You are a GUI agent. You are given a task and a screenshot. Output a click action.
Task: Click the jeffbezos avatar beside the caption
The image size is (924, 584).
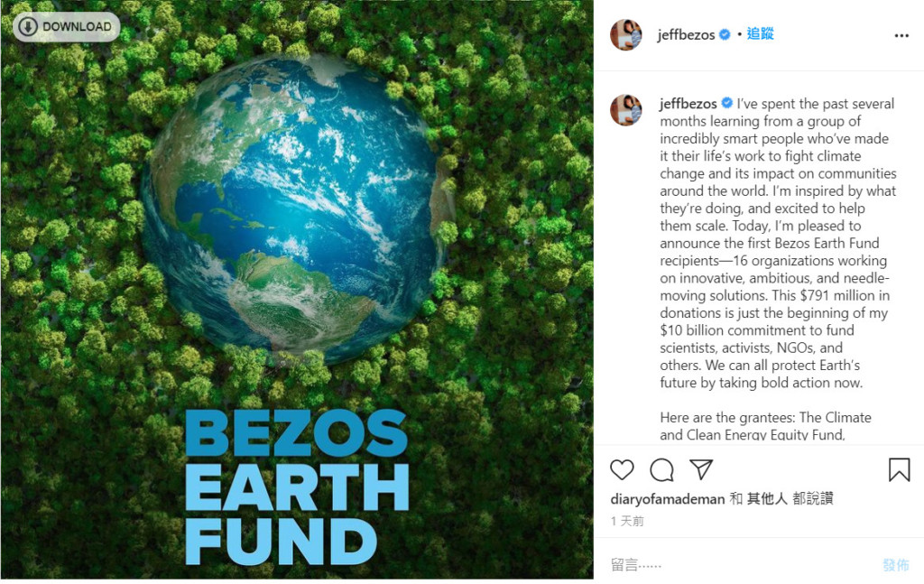(x=626, y=110)
